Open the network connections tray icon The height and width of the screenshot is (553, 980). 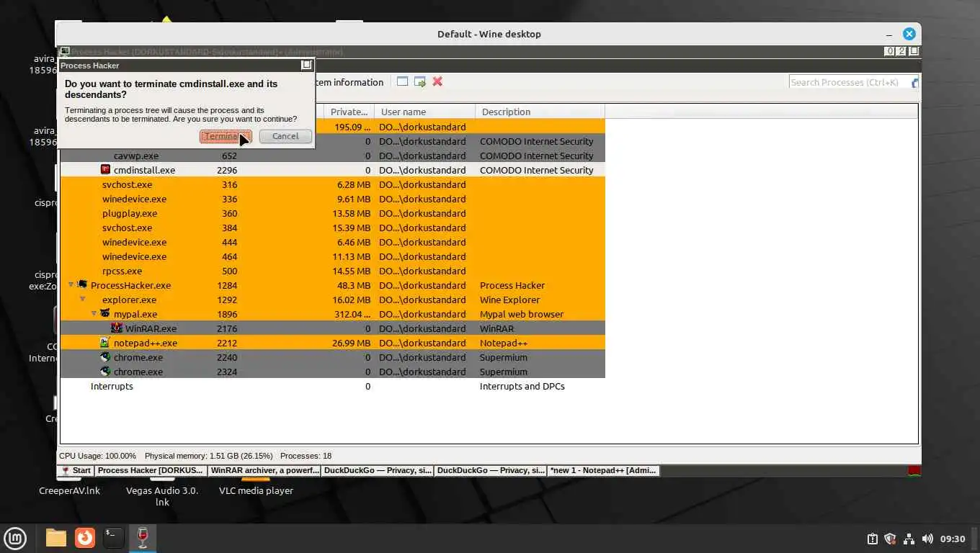[909, 539]
